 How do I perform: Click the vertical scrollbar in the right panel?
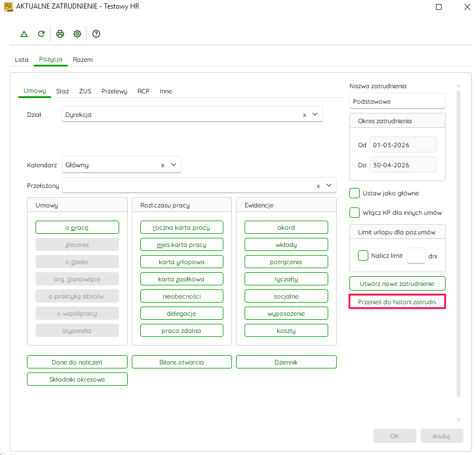tap(458, 243)
